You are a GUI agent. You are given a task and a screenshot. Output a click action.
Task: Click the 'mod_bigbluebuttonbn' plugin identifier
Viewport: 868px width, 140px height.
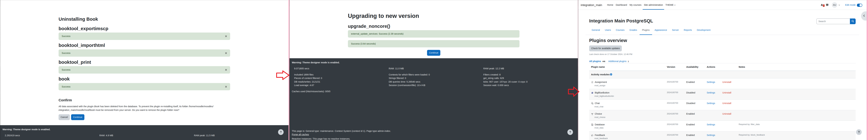[604, 96]
